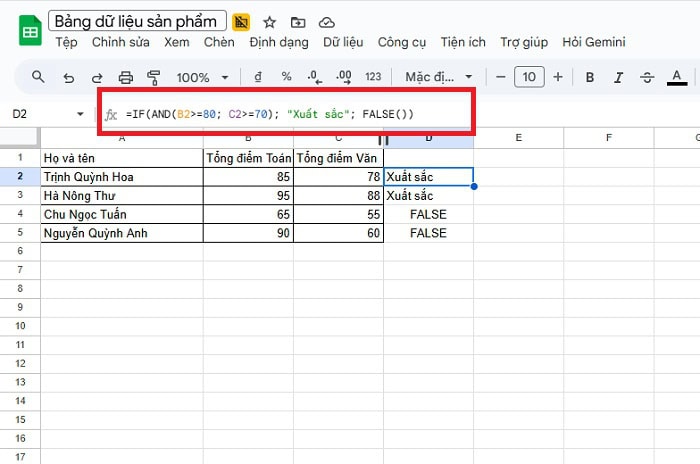Click the search magnifier in the toolbar

coord(38,77)
